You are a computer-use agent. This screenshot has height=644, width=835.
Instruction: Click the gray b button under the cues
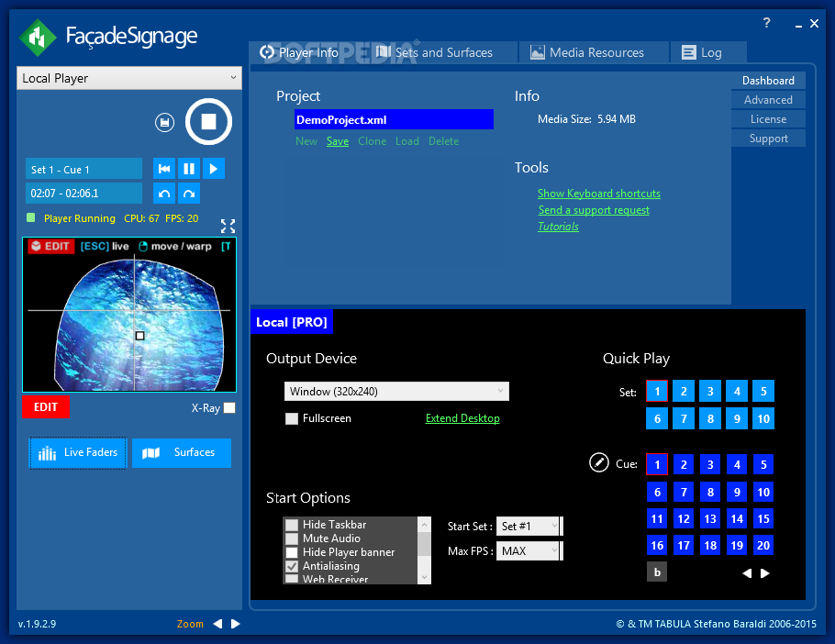[657, 572]
